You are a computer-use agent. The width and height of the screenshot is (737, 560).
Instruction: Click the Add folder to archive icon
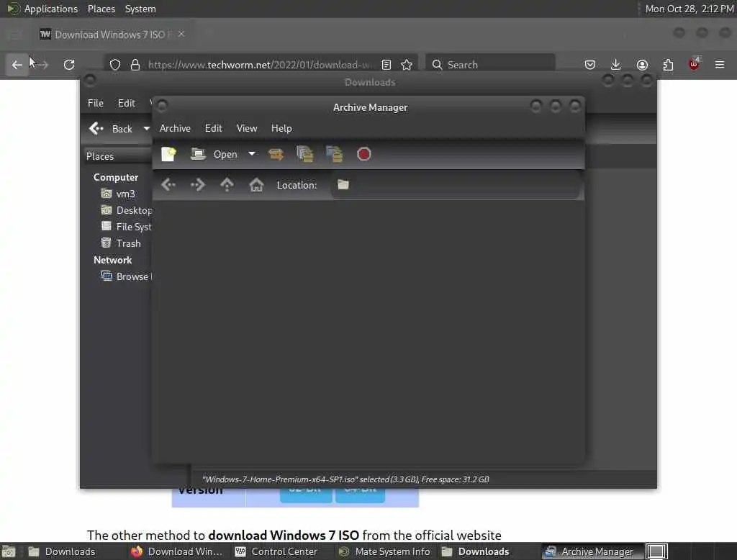click(334, 154)
